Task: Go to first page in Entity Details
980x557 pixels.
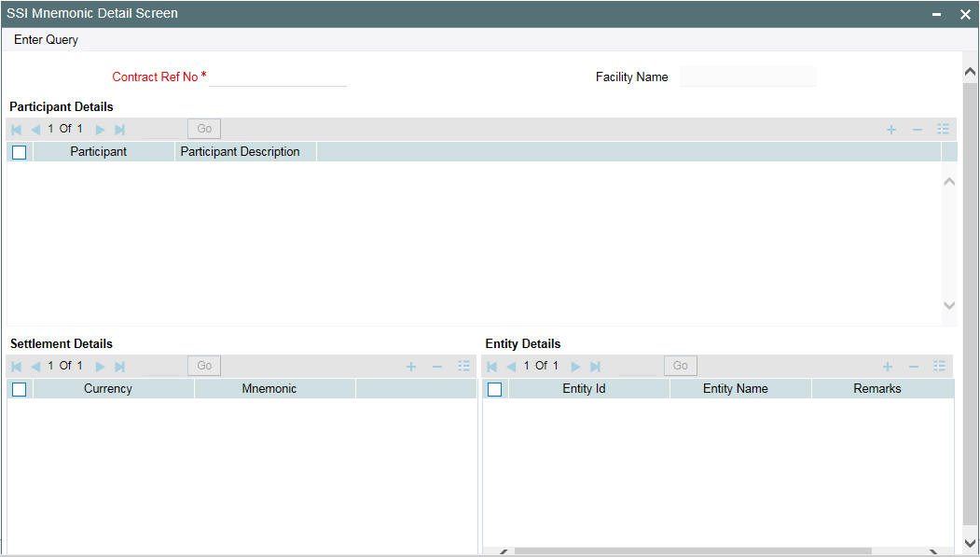Action: click(x=492, y=367)
